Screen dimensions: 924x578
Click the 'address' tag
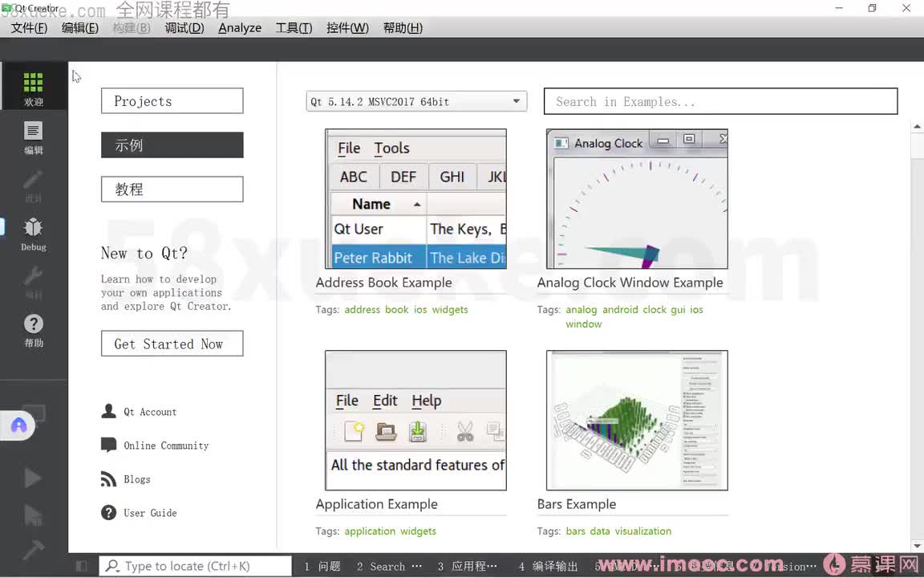click(362, 310)
